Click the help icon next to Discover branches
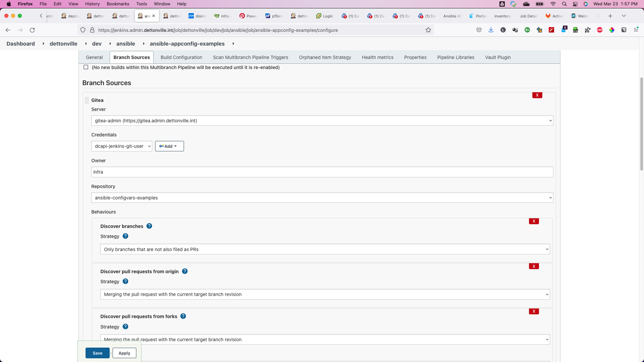Viewport: 644px width, 362px height. click(149, 226)
